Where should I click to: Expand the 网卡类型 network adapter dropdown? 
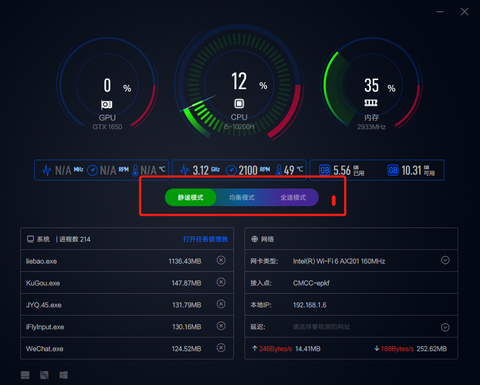pos(445,260)
